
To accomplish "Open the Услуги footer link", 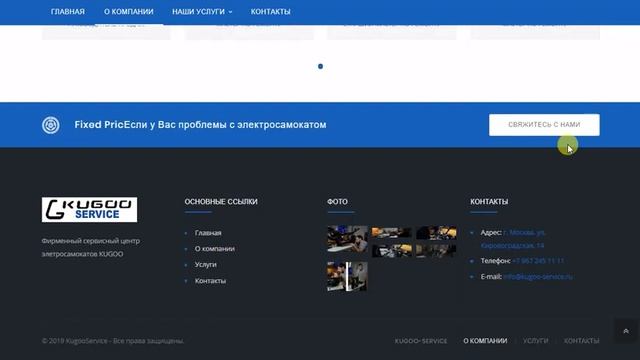I will click(x=205, y=264).
